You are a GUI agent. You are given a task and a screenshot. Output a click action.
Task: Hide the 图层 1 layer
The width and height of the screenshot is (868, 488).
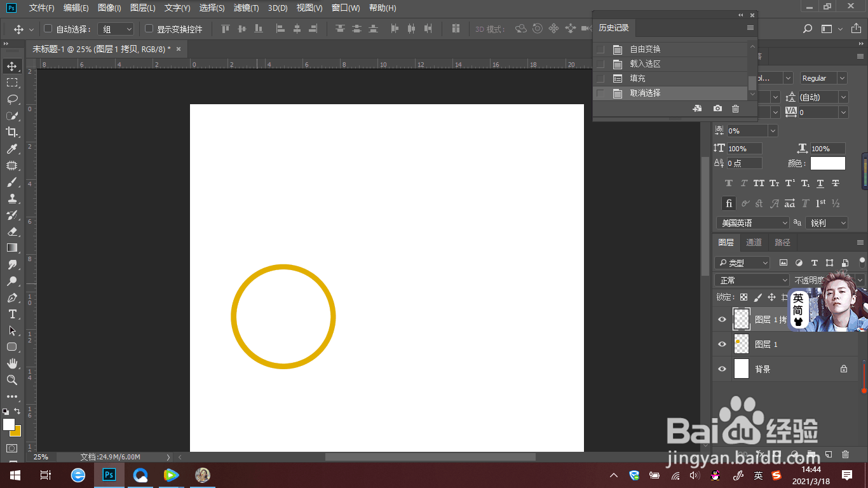pyautogui.click(x=722, y=344)
